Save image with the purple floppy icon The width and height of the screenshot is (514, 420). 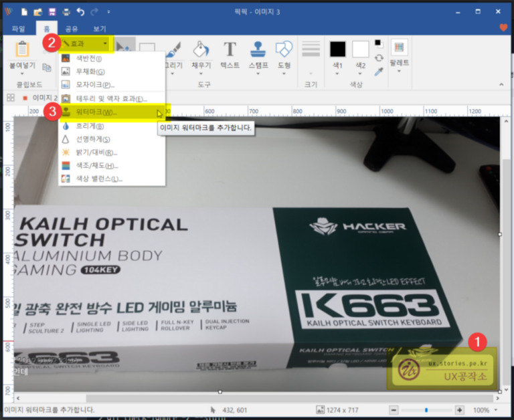click(52, 12)
